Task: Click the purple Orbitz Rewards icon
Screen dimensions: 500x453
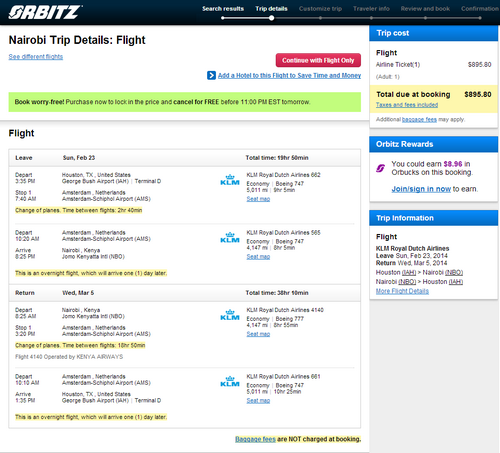Action: click(x=381, y=168)
